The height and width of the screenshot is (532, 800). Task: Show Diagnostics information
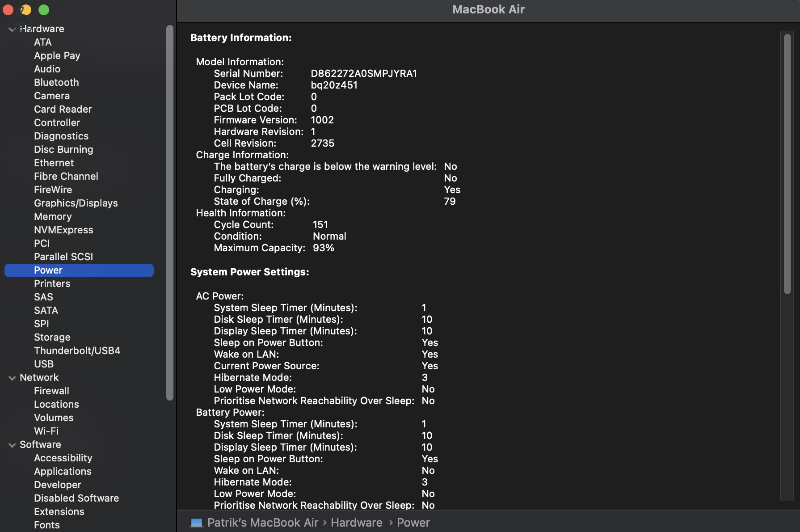61,136
